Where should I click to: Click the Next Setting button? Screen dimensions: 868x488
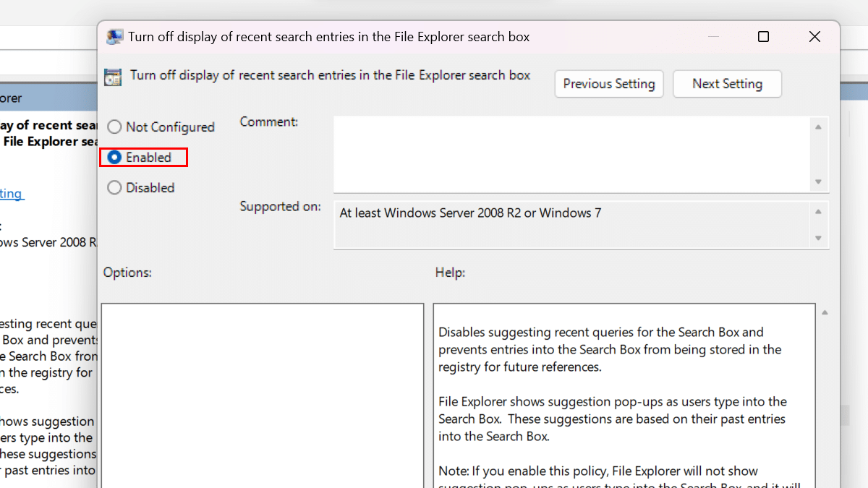tap(727, 84)
